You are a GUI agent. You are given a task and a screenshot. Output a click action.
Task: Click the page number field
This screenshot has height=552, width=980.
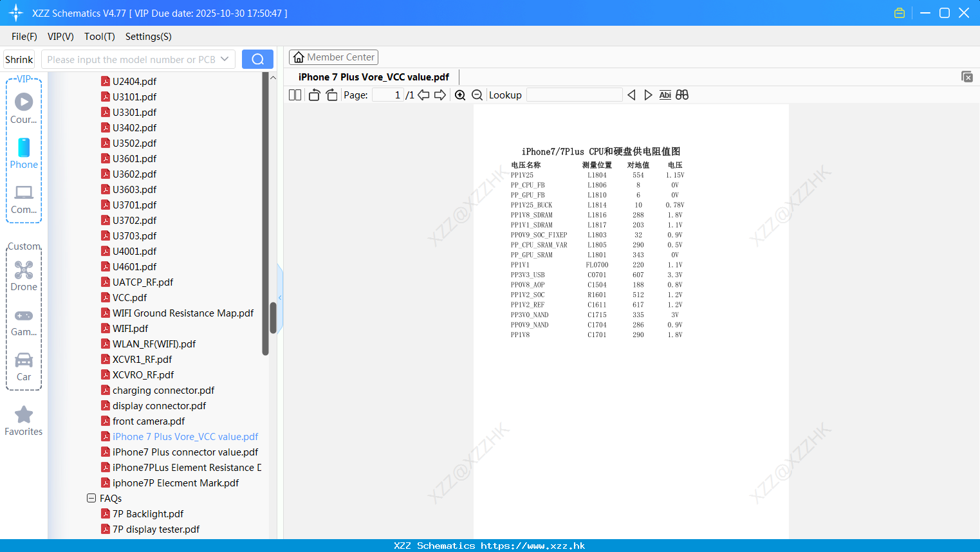[388, 95]
